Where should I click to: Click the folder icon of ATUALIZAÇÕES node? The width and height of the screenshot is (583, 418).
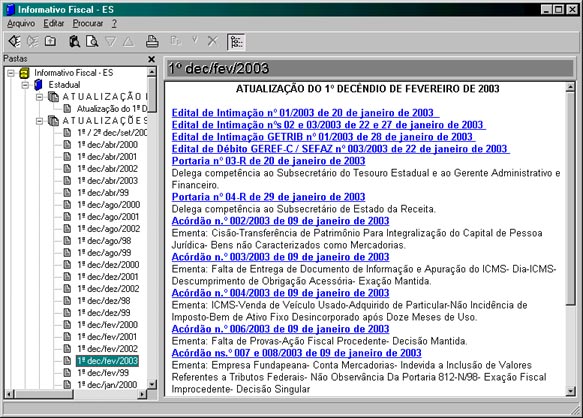coord(54,121)
